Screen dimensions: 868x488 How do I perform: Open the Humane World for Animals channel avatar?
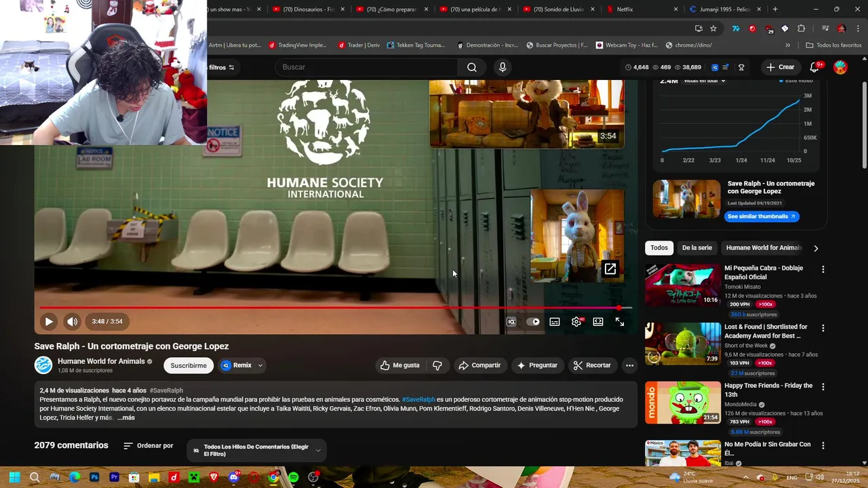click(x=43, y=365)
